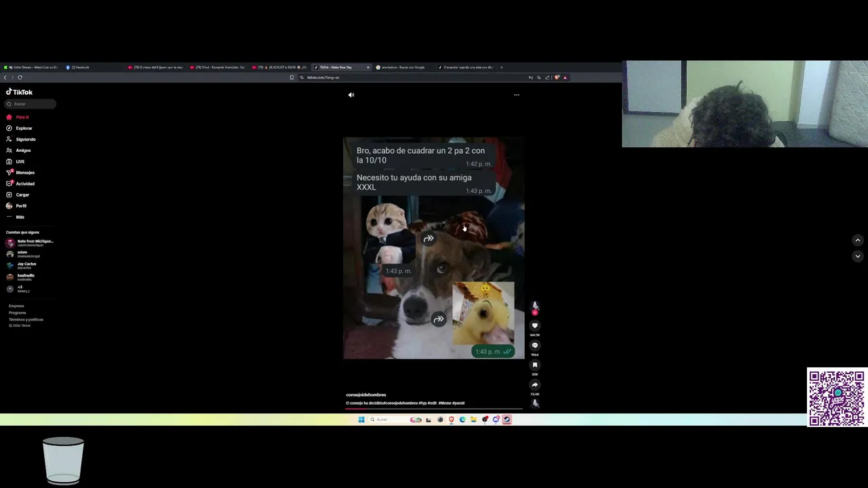
Task: Open File Explorer from the taskbar
Action: 473,420
